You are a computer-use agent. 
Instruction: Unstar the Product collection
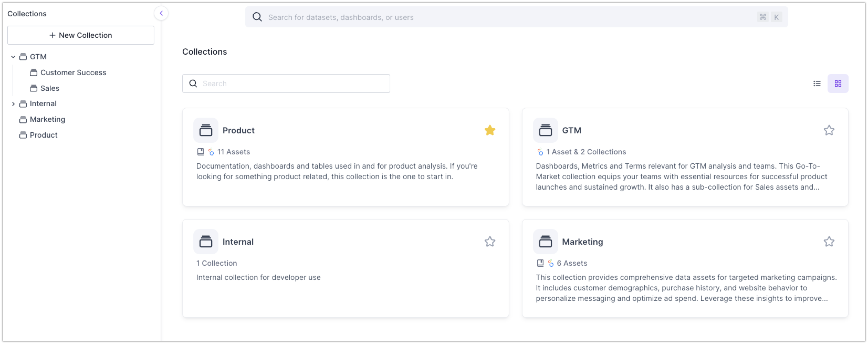[x=490, y=131]
